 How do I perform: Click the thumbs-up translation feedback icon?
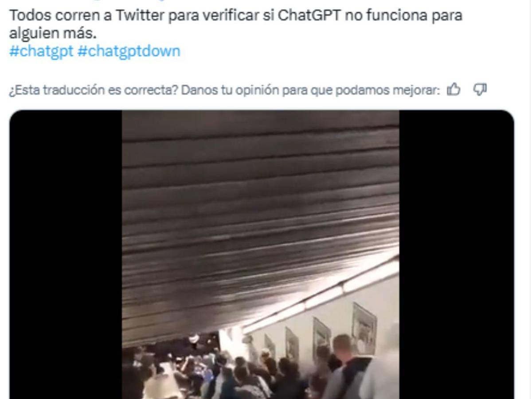click(x=453, y=90)
